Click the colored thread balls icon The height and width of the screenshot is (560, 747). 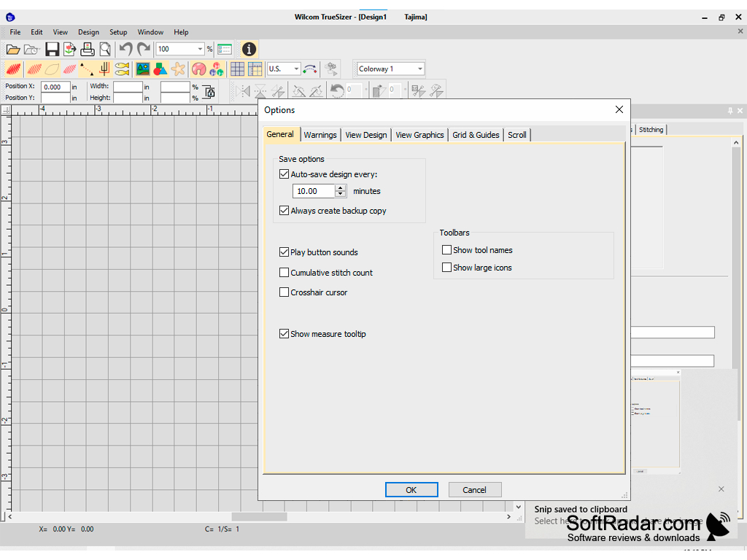click(x=217, y=69)
